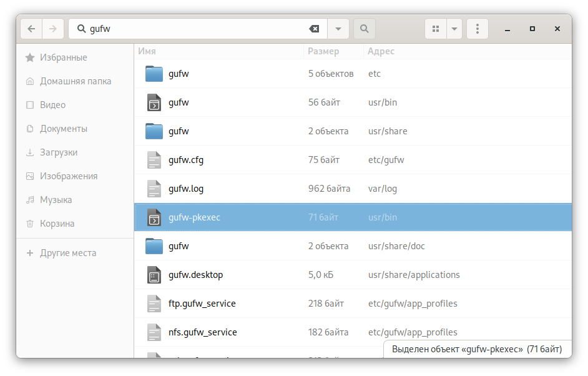Go back with the left arrow button
This screenshot has height=376, width=588.
[31, 29]
